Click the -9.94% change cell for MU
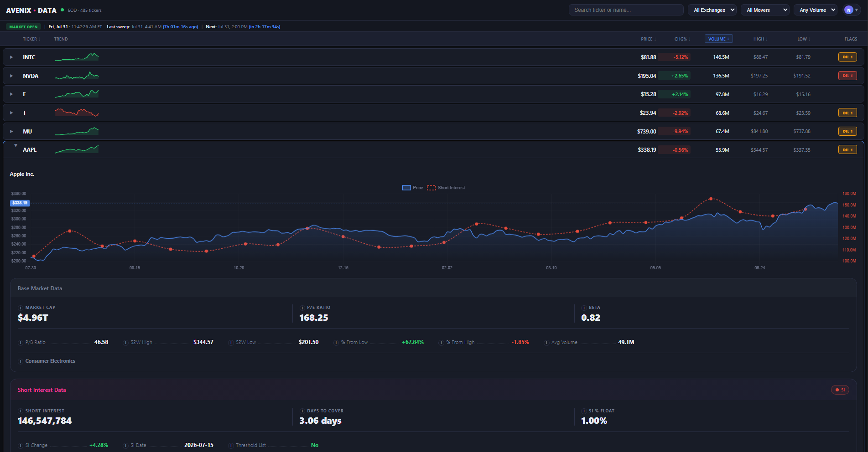 [674, 131]
